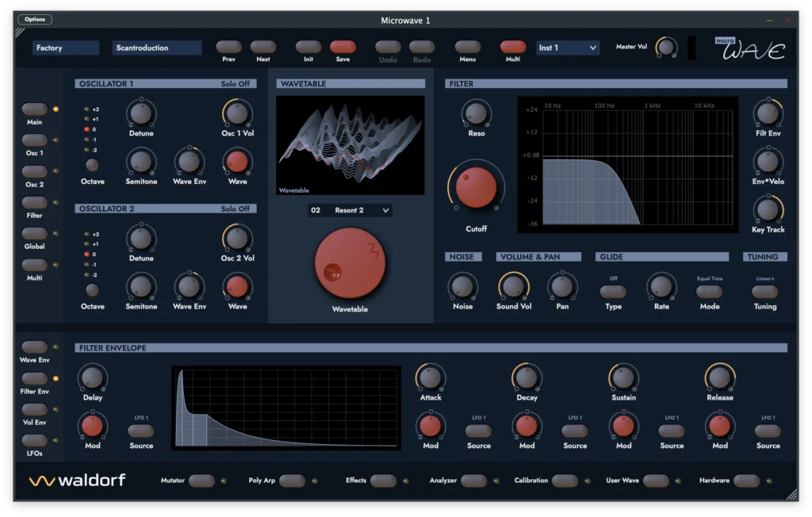Switch to the Filter page
The image size is (812, 517).
pyautogui.click(x=34, y=202)
